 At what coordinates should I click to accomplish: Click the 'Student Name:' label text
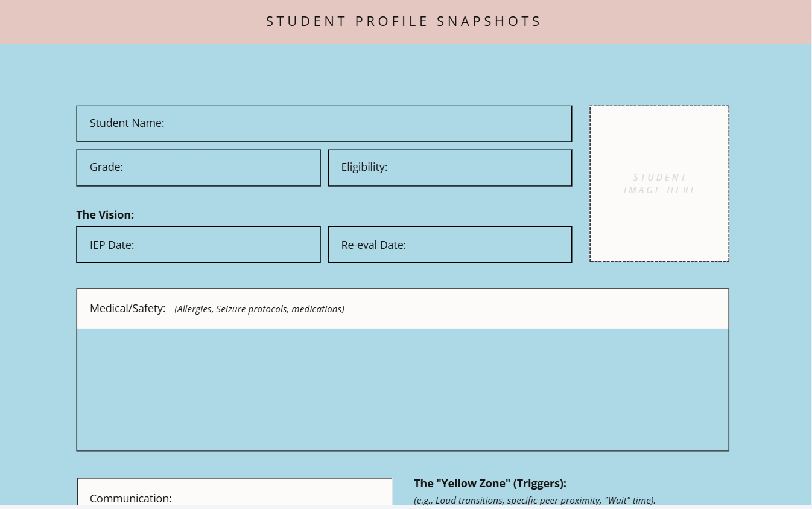coord(127,123)
